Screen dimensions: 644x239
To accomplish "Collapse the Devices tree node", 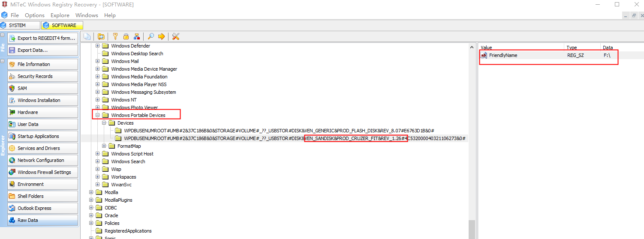I will (104, 123).
